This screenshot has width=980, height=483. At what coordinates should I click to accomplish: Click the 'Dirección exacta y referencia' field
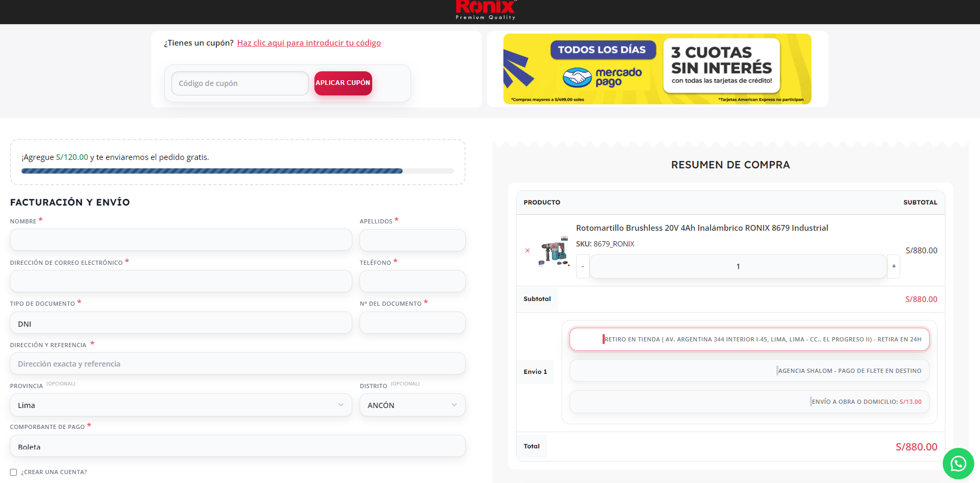point(238,363)
